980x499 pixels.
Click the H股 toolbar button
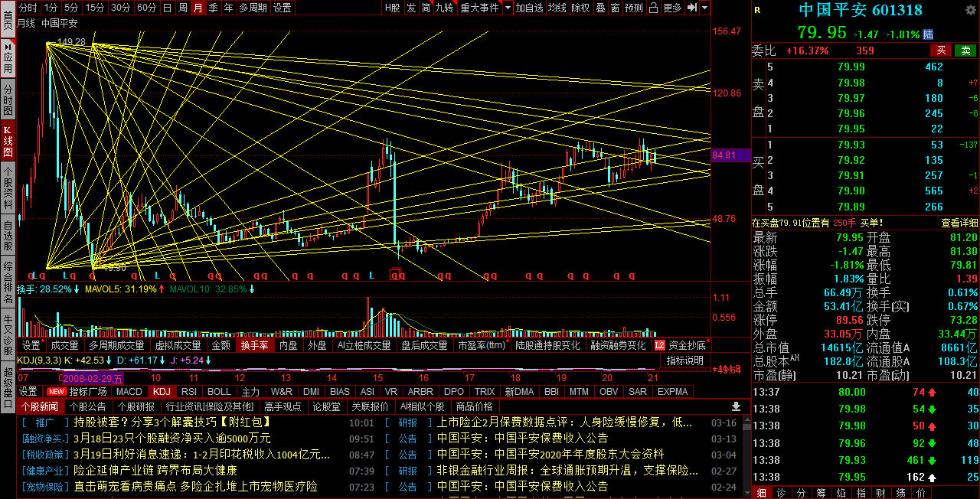pos(392,8)
